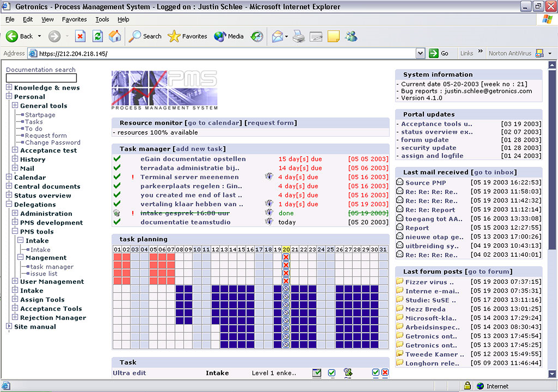Collapse the Delegations tree node
The height and width of the screenshot is (392, 558).
pyautogui.click(x=9, y=204)
